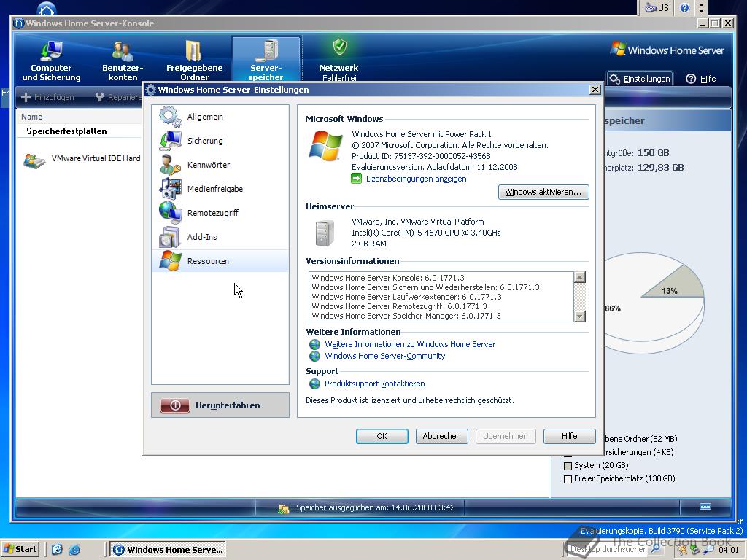Click globe icon beside Windows Home Server-Community

point(314,356)
